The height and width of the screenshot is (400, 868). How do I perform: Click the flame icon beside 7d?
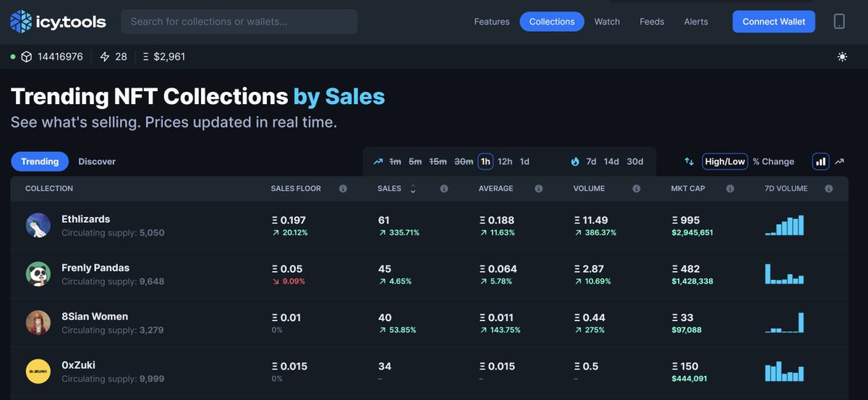pos(575,161)
